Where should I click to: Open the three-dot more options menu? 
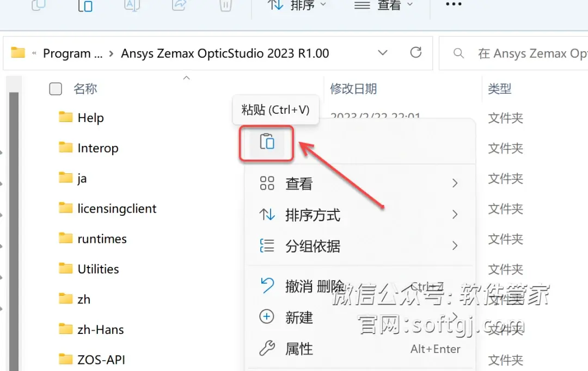(454, 4)
